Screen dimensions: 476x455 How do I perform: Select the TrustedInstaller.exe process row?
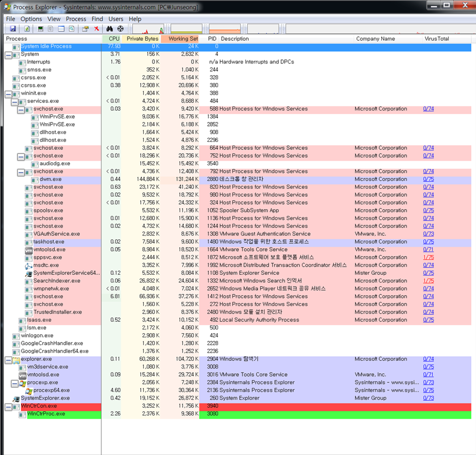pyautogui.click(x=238, y=312)
